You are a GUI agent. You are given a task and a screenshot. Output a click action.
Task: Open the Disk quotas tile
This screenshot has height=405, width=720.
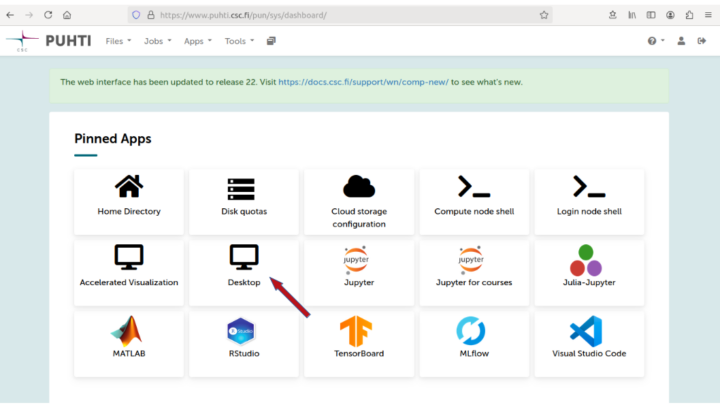pyautogui.click(x=244, y=202)
